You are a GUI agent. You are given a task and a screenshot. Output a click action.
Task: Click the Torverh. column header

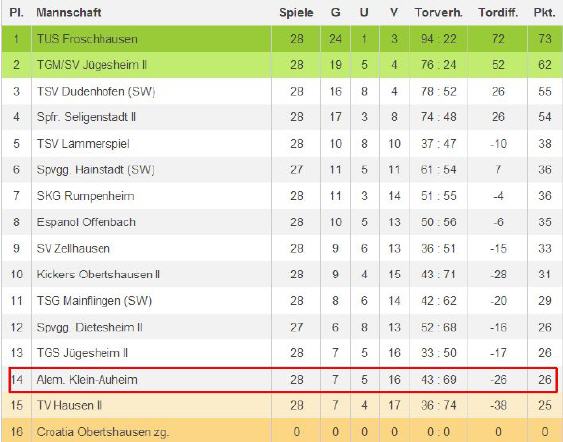(438, 13)
